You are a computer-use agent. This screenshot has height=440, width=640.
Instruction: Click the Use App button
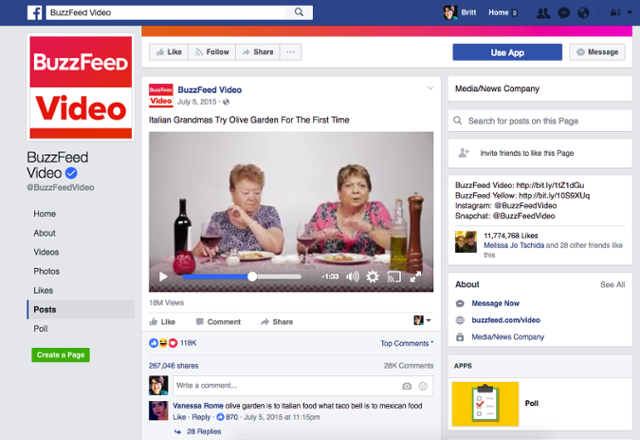point(507,52)
